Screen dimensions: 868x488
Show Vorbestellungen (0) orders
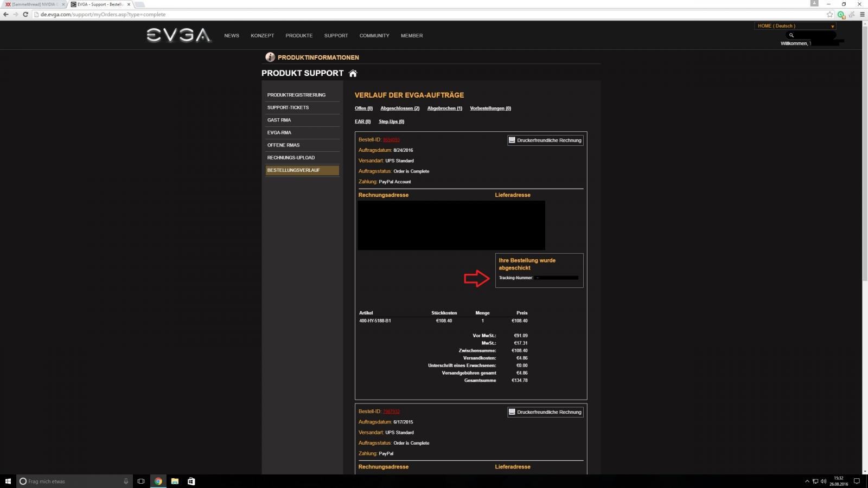pos(490,108)
